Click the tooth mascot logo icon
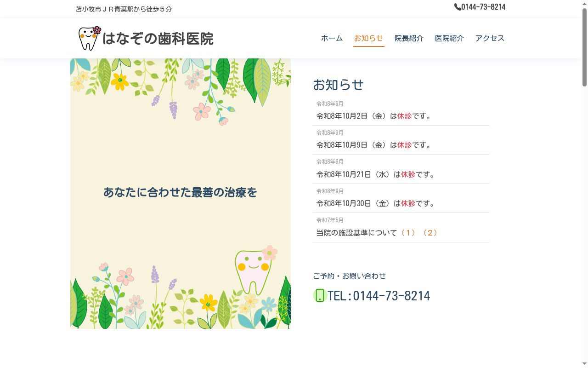588x368 pixels. pyautogui.click(x=90, y=38)
